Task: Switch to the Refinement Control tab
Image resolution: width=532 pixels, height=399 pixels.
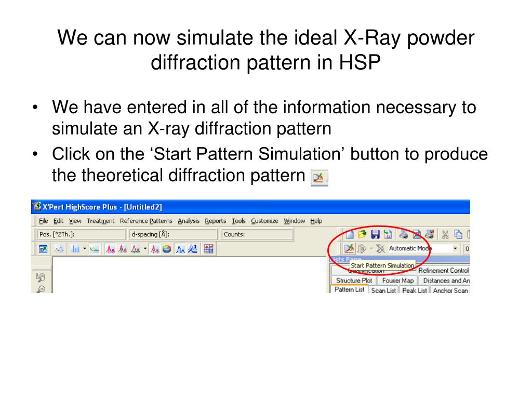Action: coord(443,270)
